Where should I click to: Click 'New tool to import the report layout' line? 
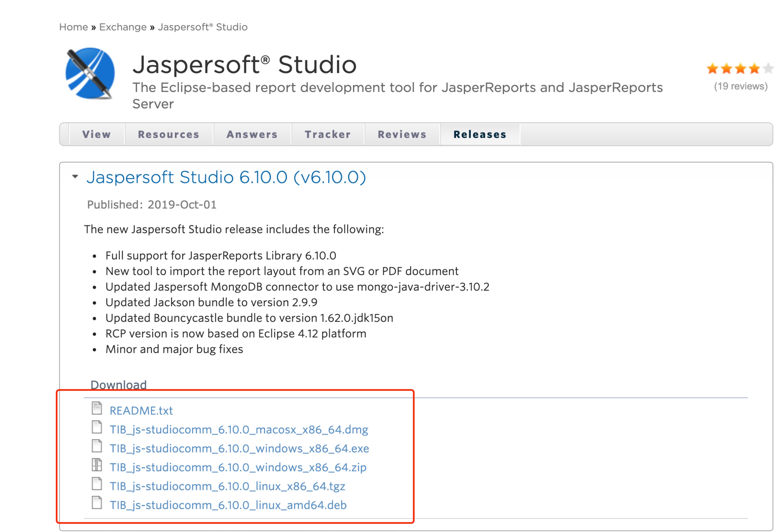tap(282, 271)
